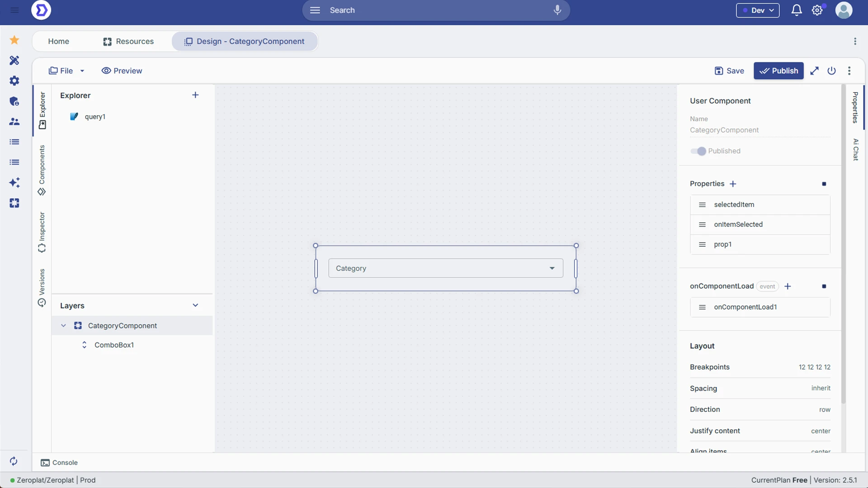Open the Explorer side tab

click(x=42, y=110)
